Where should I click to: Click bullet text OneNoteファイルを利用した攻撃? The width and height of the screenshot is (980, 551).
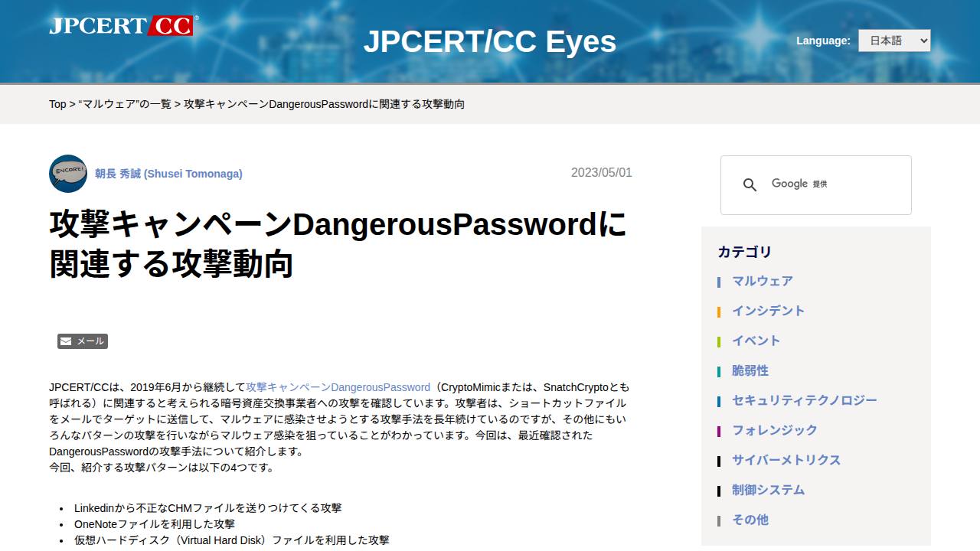tap(155, 524)
